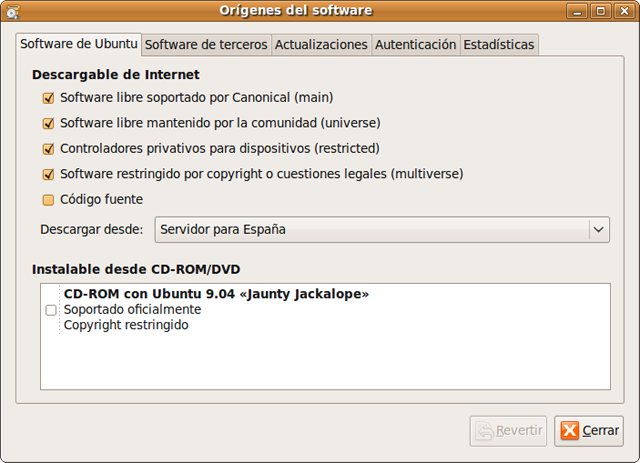Select the Software de Ubuntu tab

click(79, 45)
